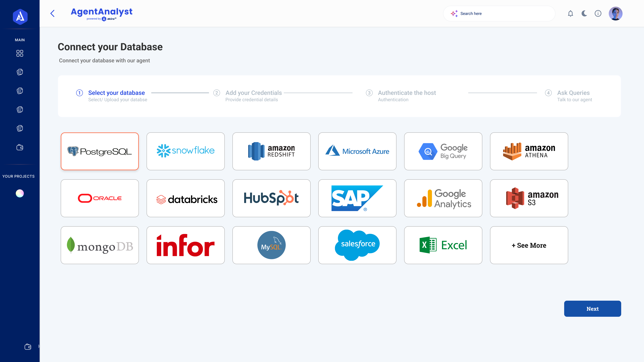Open the dashboard grid icon in sidebar
Viewport: 644px width, 362px height.
coord(19,53)
